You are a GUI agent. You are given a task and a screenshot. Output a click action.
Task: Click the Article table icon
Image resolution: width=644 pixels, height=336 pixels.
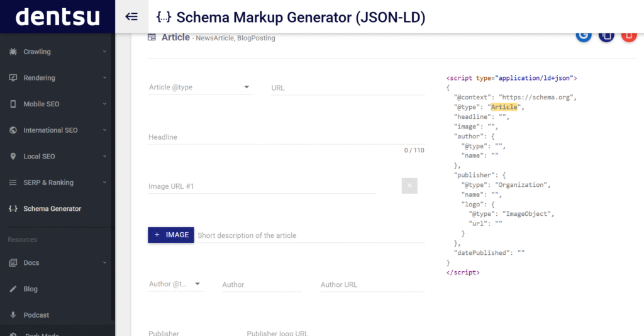[x=152, y=37]
